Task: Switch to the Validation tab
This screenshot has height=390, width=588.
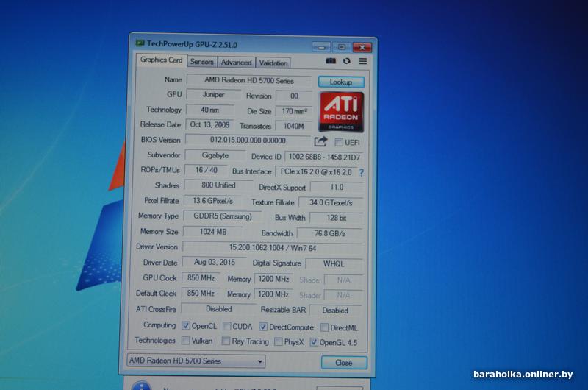Action: coord(273,63)
